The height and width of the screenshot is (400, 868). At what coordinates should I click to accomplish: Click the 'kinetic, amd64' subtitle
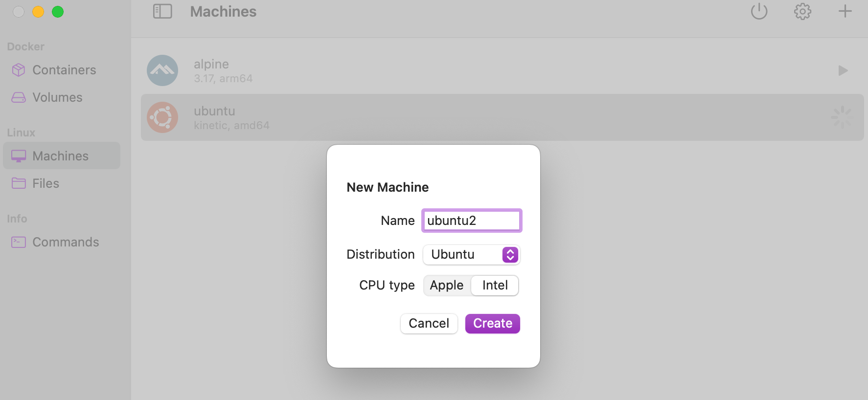pyautogui.click(x=231, y=126)
